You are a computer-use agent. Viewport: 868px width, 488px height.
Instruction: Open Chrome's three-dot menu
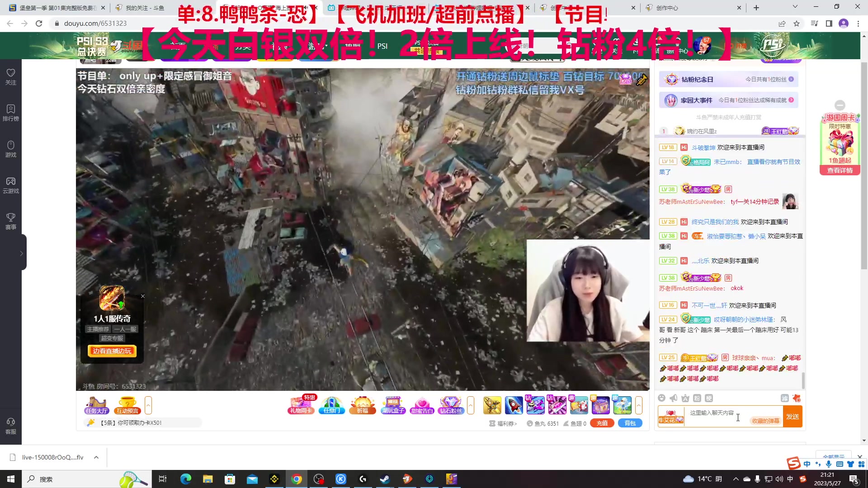click(x=858, y=23)
